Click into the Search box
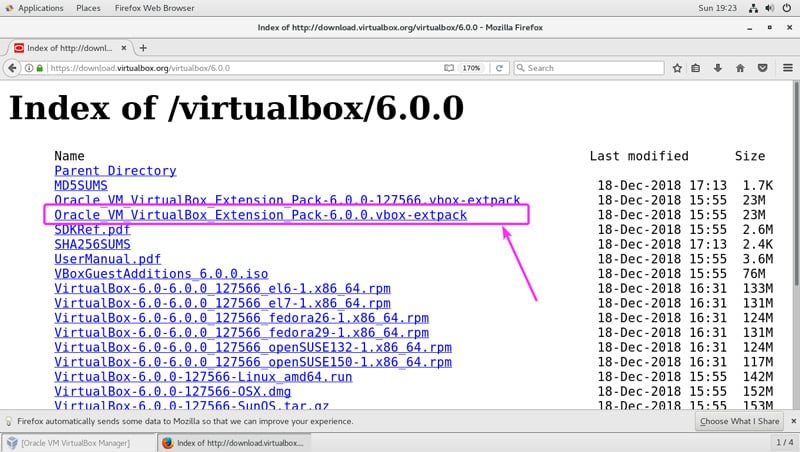The height and width of the screenshot is (452, 800). coord(589,68)
